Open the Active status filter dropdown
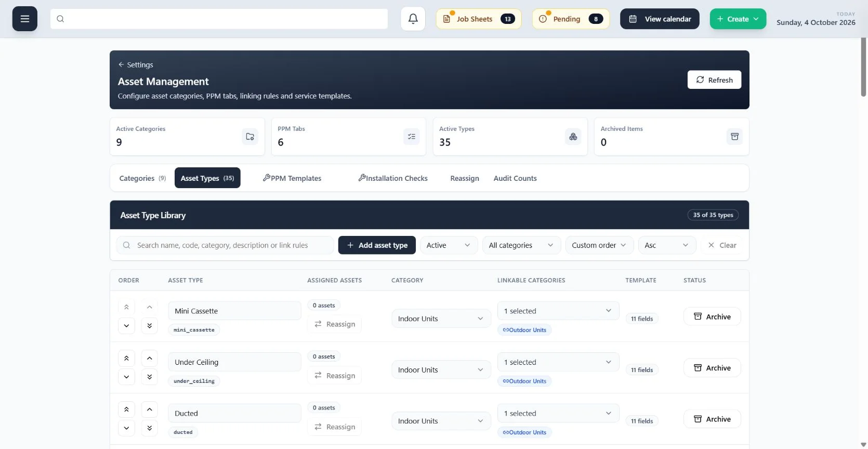 coord(449,245)
